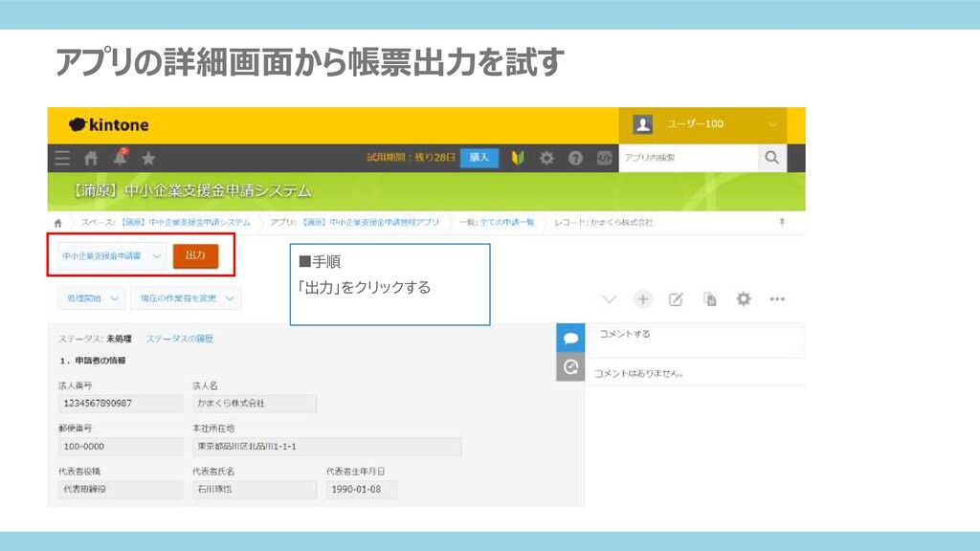Add a new record with plus icon
Viewport: 980px width, 551px height.
click(642, 299)
